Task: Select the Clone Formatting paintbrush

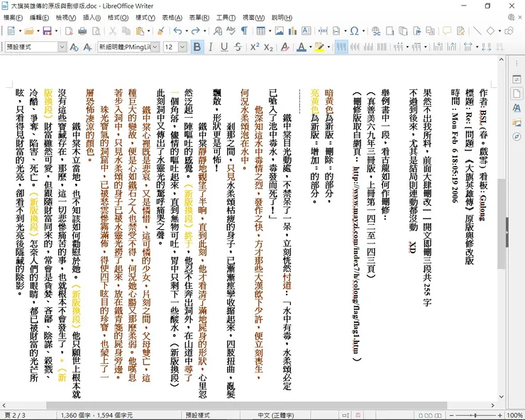Action: (161, 31)
